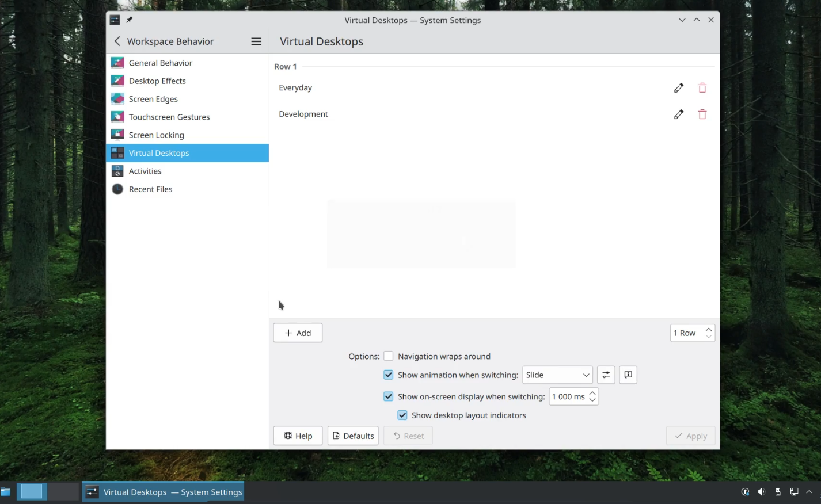
Task: Go back from Workspace Behavior using arrow
Action: pos(117,41)
